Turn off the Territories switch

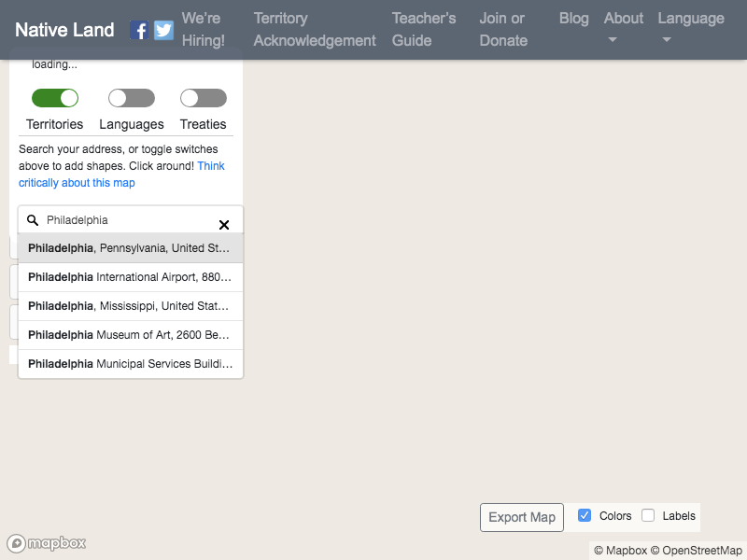[55, 98]
